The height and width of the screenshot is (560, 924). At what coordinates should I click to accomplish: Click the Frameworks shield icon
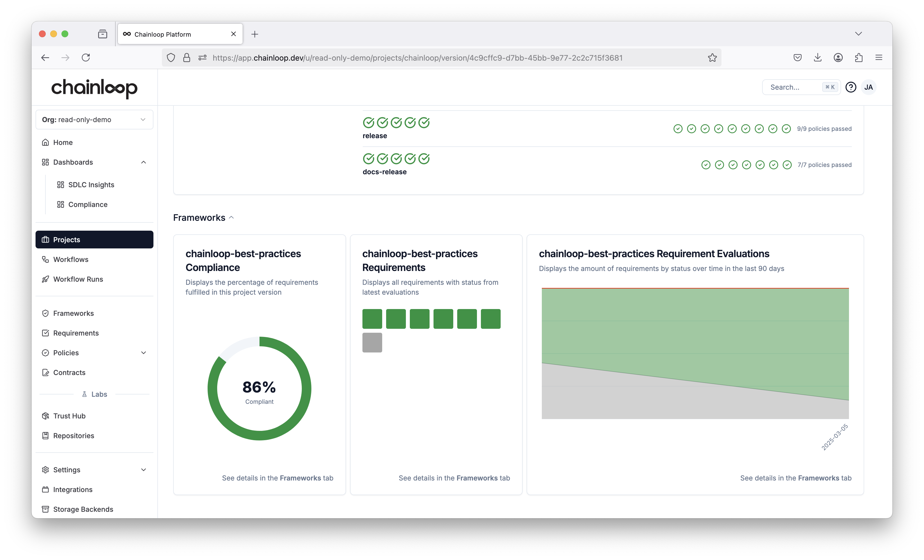pyautogui.click(x=45, y=313)
